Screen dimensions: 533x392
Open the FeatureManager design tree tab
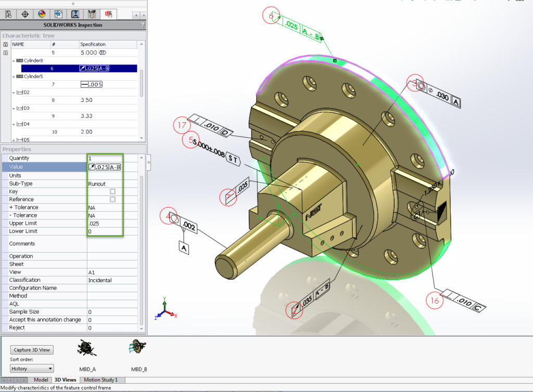pos(8,14)
